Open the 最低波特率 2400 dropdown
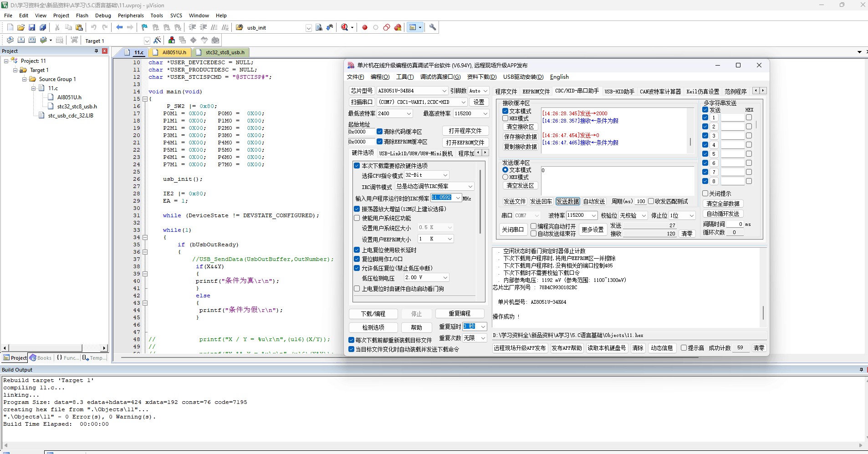 click(x=408, y=113)
